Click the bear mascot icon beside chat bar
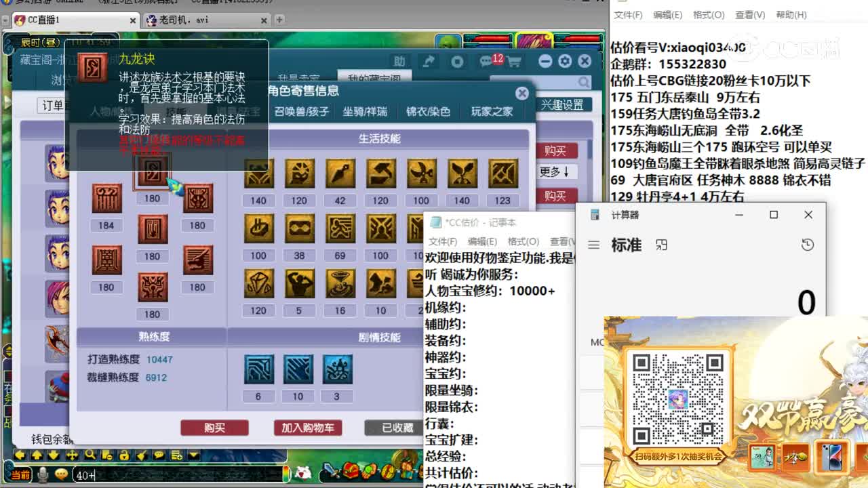The image size is (868, 488). 304,472
